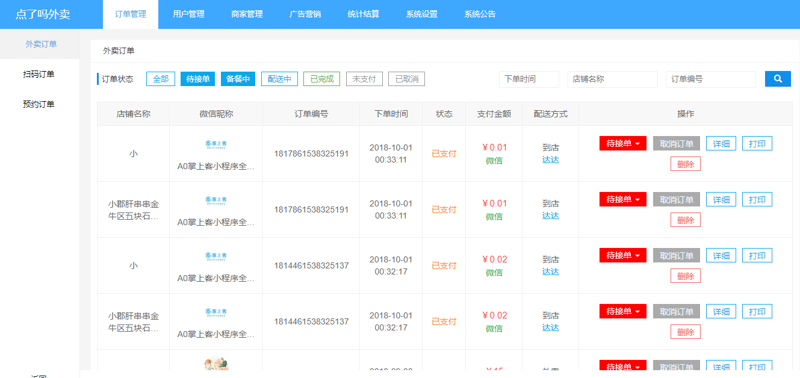Open 待接单 dropdown for the 小 ¥0.01 order
Screen dimensions: 800x378
click(x=622, y=143)
